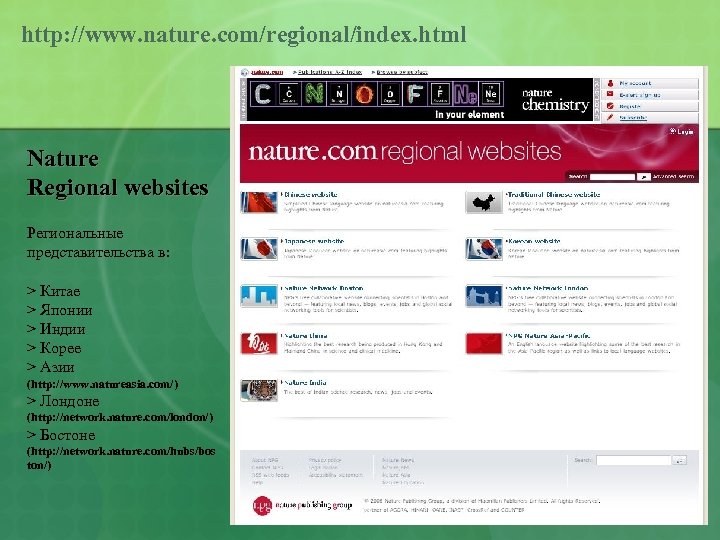Click the E-alert sign up envelope icon
Image resolution: width=720 pixels, height=540 pixels.
click(x=610, y=95)
